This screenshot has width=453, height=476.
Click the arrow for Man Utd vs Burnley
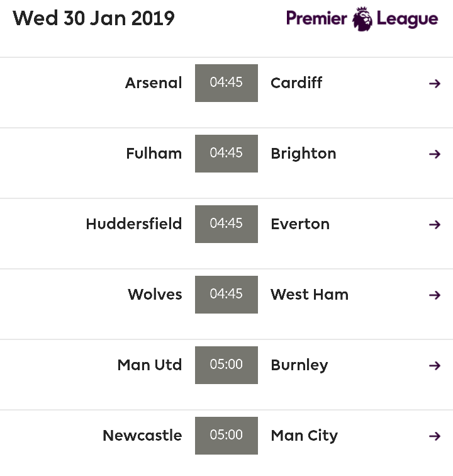pyautogui.click(x=435, y=365)
